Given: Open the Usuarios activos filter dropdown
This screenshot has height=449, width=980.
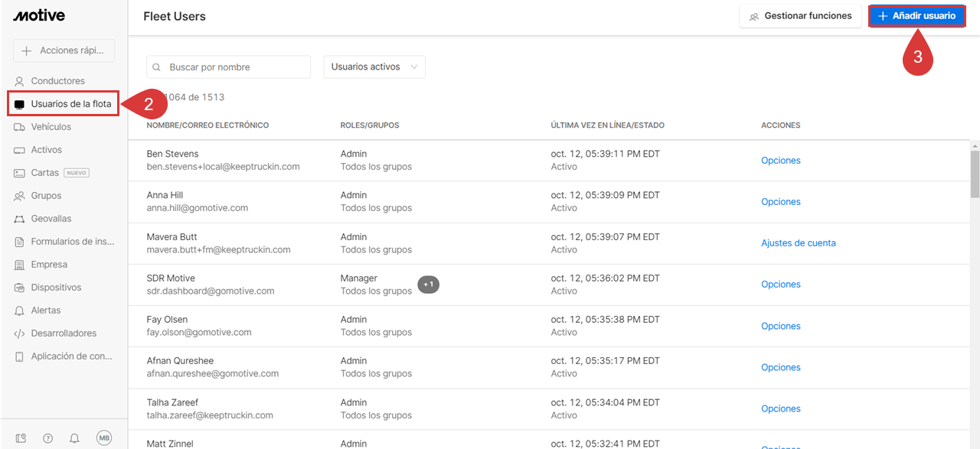Looking at the screenshot, I should (374, 67).
